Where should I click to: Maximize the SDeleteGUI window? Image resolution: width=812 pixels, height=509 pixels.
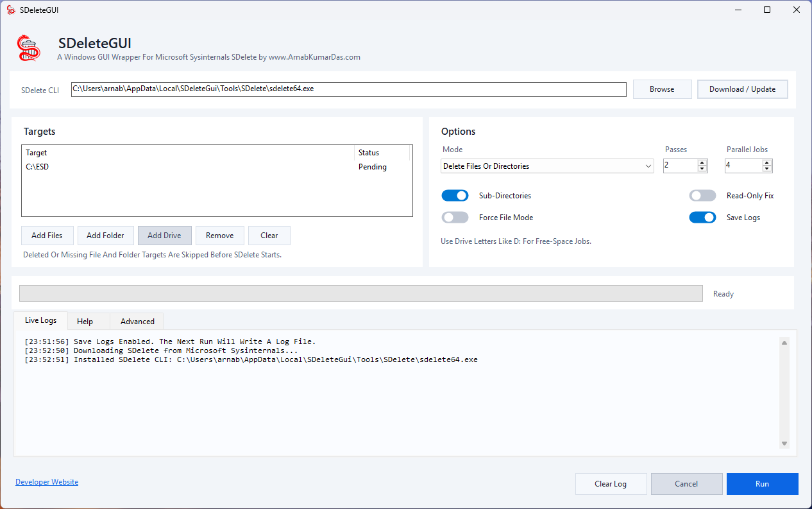pyautogui.click(x=767, y=10)
